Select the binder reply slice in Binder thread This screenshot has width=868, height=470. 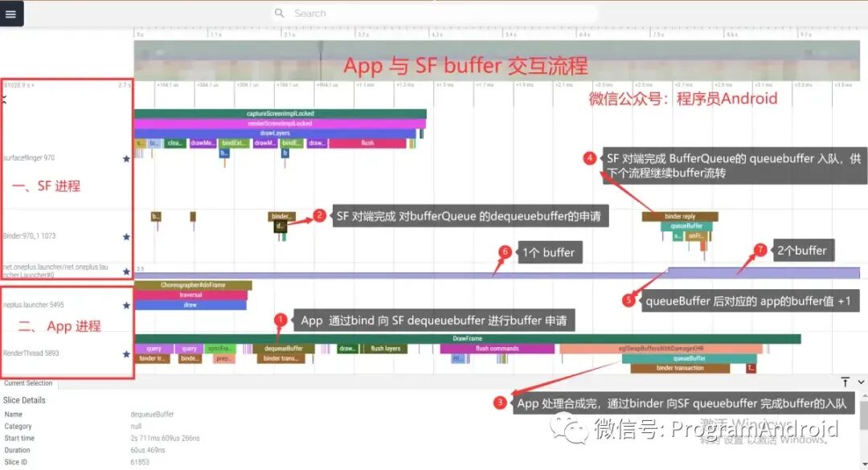pyautogui.click(x=680, y=216)
